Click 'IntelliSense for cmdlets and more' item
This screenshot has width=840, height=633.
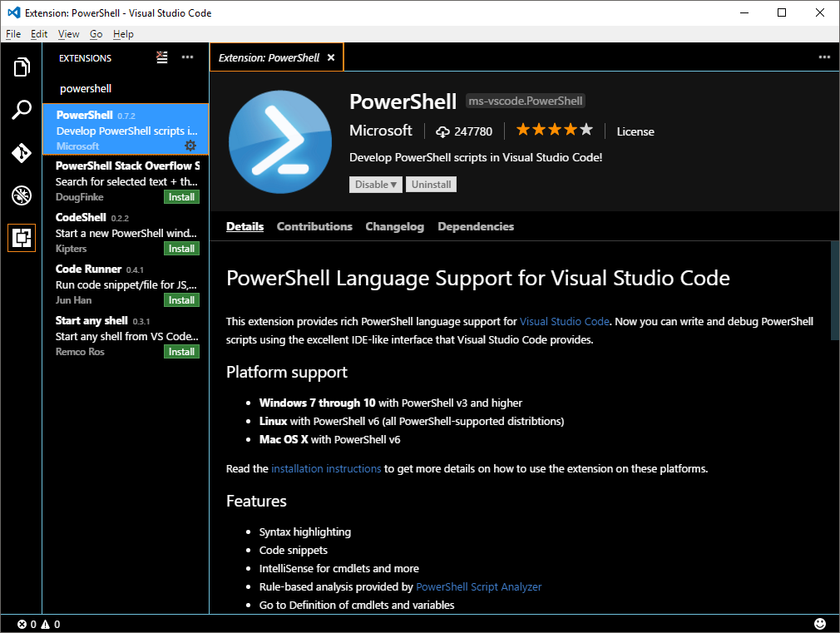(339, 568)
